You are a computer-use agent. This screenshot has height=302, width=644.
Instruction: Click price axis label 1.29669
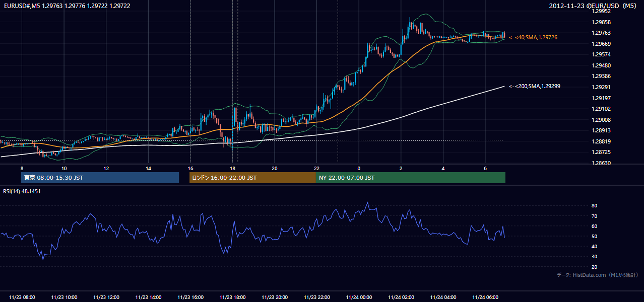click(x=601, y=44)
